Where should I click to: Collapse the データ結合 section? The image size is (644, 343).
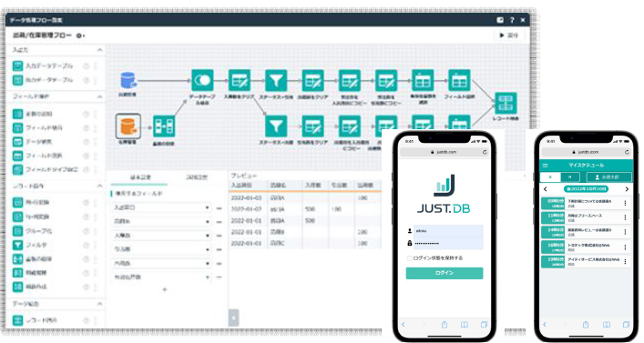[x=99, y=304]
